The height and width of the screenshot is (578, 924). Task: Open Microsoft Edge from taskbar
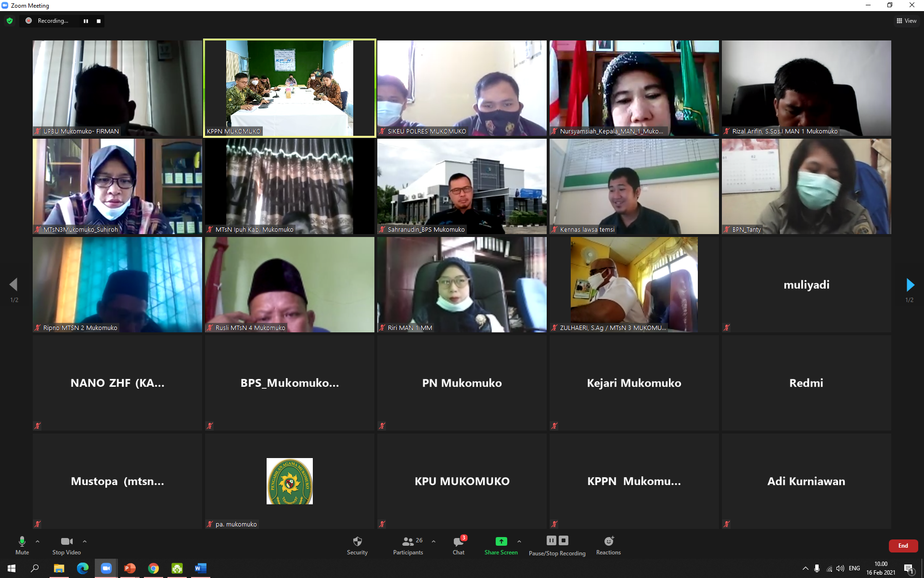[x=83, y=568]
